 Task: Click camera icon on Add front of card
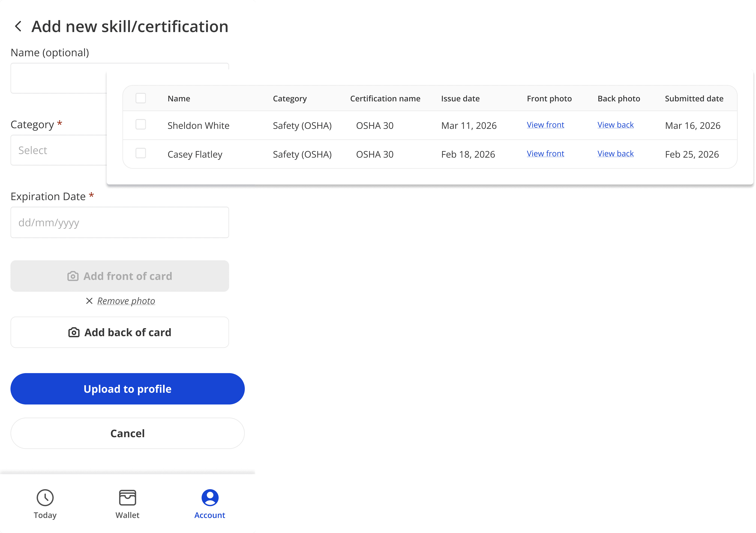pyautogui.click(x=73, y=276)
